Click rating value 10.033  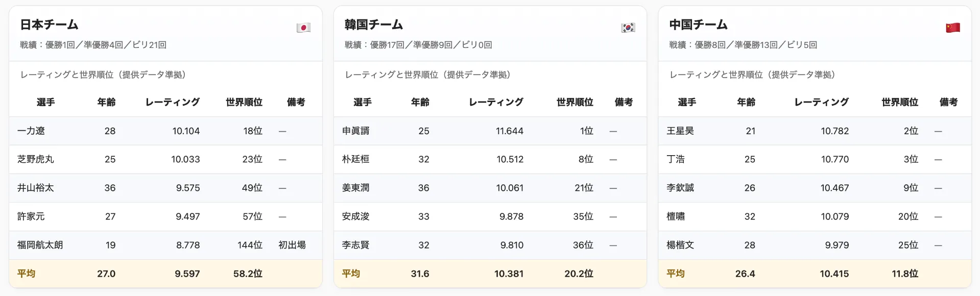[185, 160]
